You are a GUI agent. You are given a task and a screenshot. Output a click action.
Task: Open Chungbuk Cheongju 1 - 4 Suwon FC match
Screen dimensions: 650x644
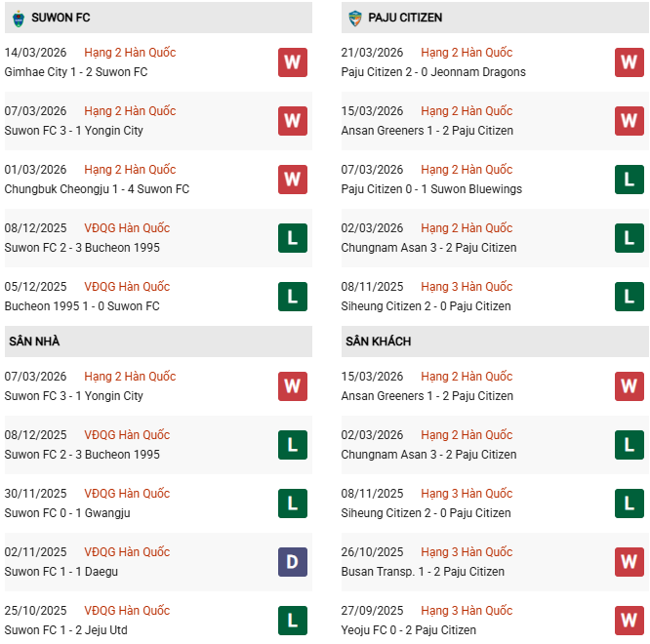click(97, 189)
